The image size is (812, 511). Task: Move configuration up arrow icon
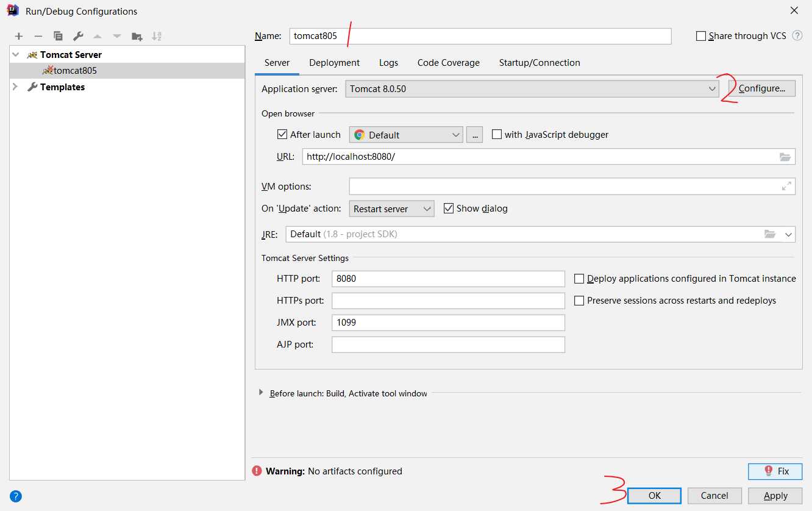tap(98, 37)
